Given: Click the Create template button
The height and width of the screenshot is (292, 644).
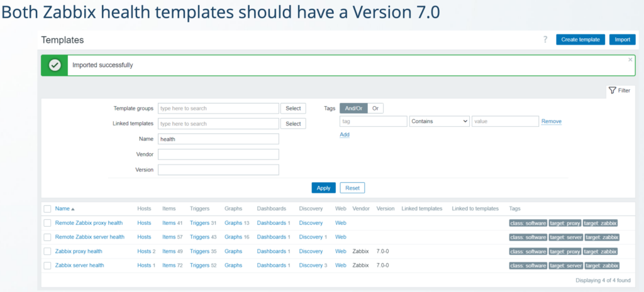Looking at the screenshot, I should [580, 40].
